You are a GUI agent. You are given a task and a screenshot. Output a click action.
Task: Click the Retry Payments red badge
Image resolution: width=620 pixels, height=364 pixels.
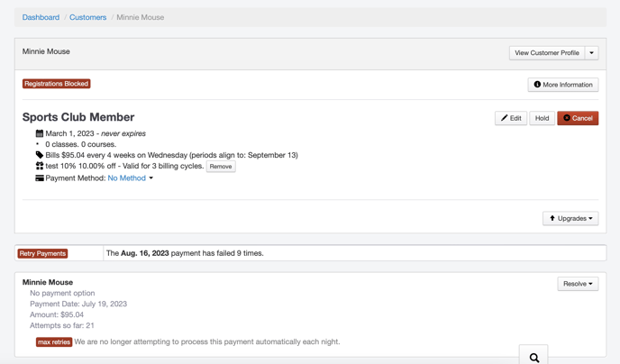point(42,253)
